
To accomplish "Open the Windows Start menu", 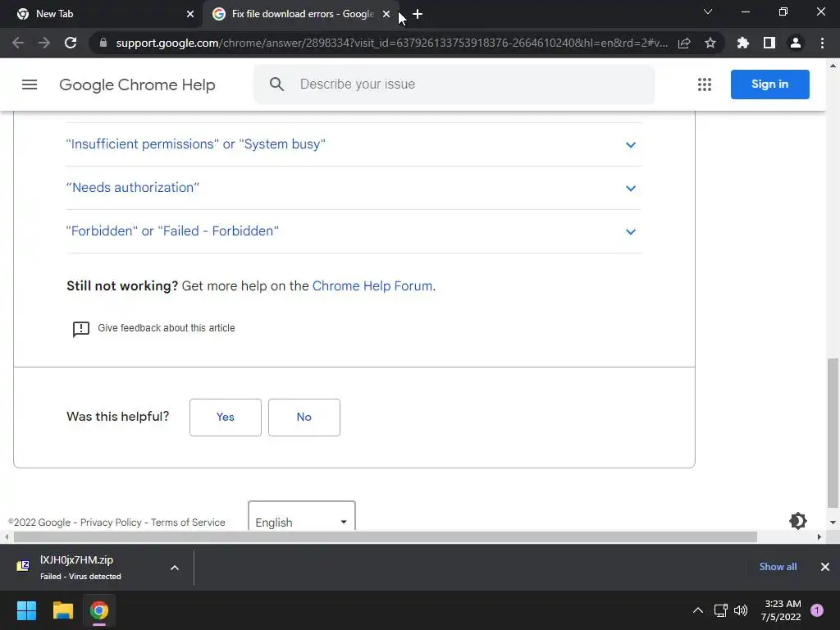I will pos(26,610).
